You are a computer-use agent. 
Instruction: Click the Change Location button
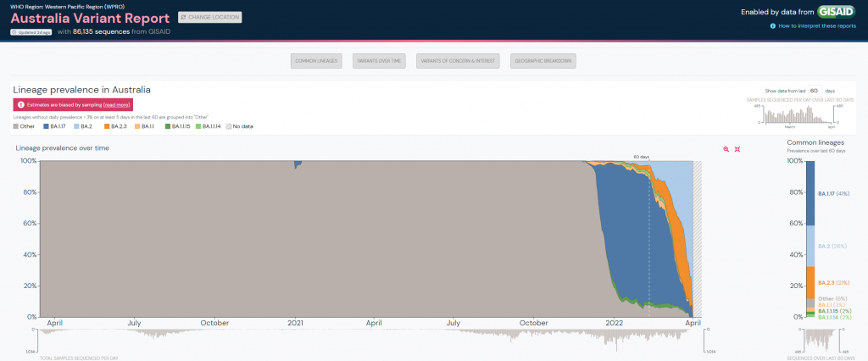click(x=210, y=17)
